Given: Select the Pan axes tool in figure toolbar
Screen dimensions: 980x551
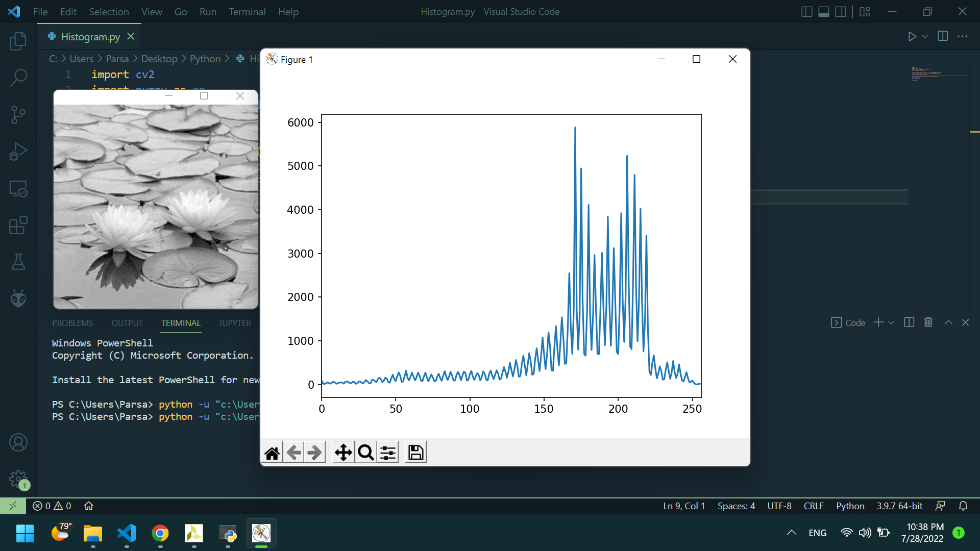Looking at the screenshot, I should 343,453.
